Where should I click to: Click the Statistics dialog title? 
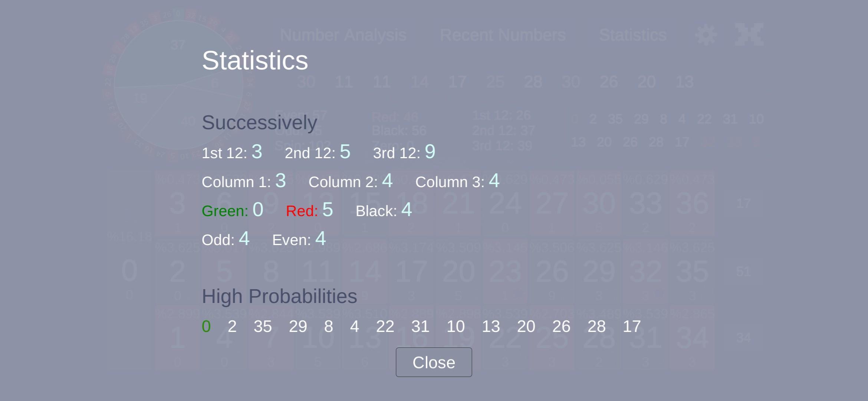255,61
